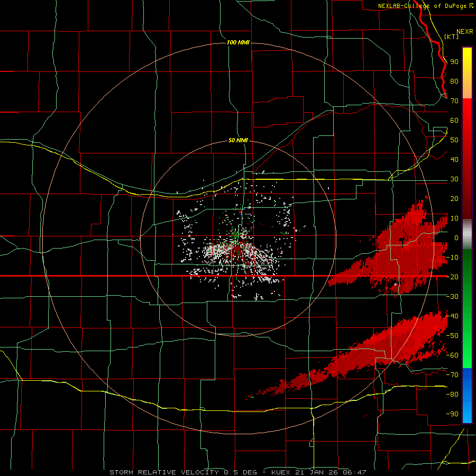Image resolution: width=476 pixels, height=476 pixels.
Task: Click the 90 value on the color scale
Action: [454, 62]
